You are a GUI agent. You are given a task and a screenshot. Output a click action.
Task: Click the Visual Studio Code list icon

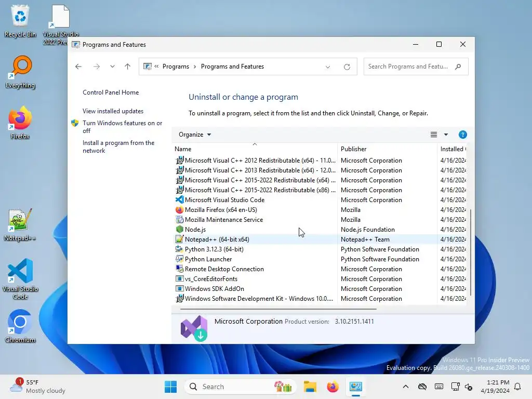[x=179, y=200]
